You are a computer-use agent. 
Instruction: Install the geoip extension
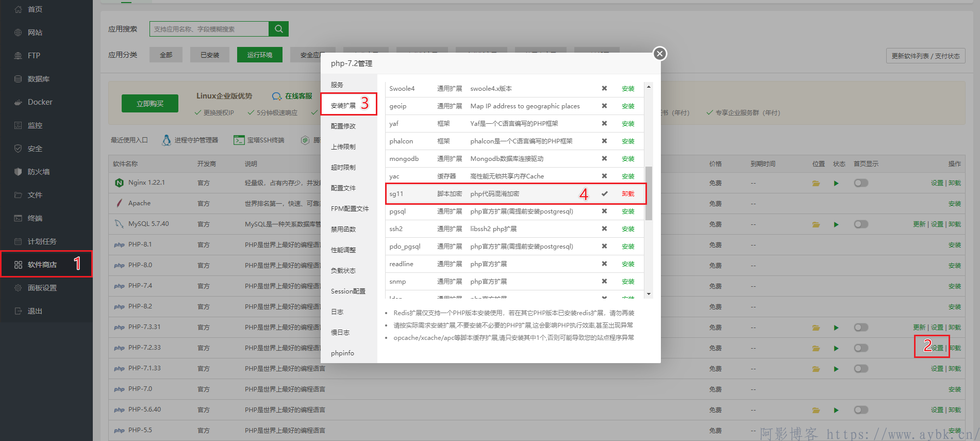pyautogui.click(x=628, y=106)
